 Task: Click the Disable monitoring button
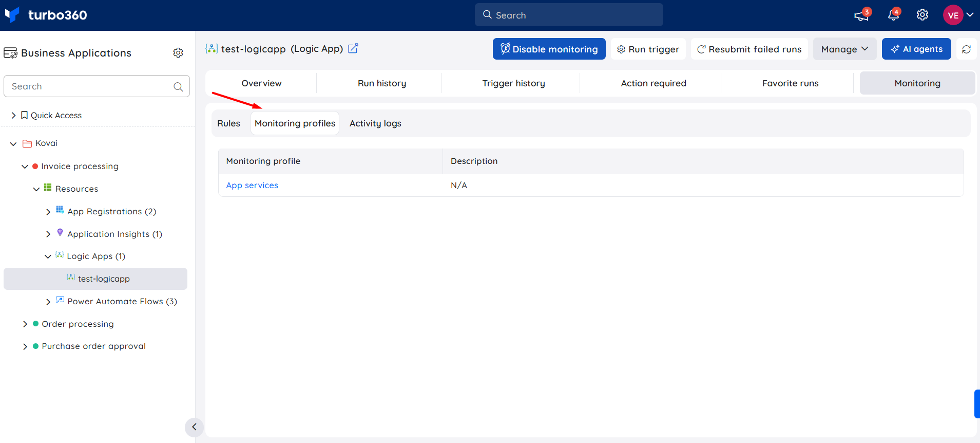coord(549,49)
